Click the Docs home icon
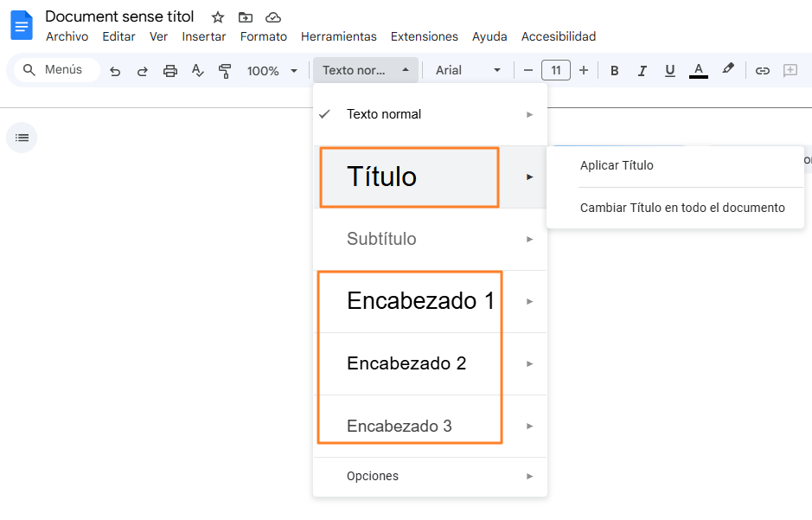The image size is (812, 520). (21, 25)
